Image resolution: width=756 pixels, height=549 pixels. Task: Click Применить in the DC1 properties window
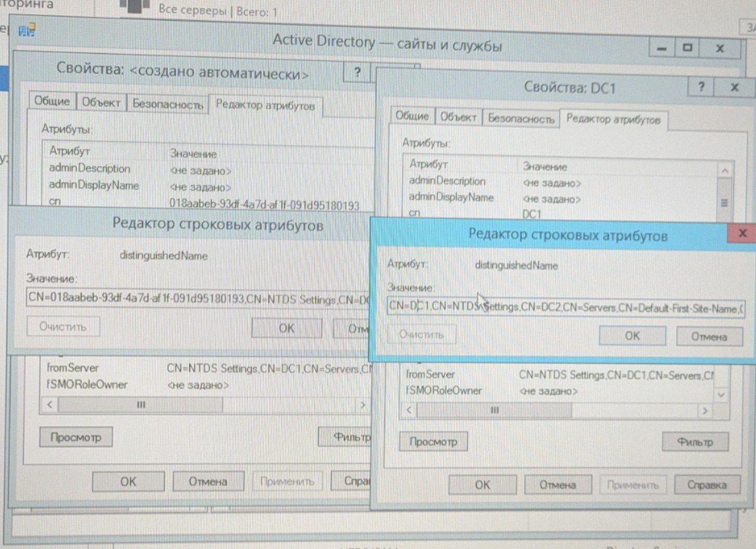(x=633, y=485)
